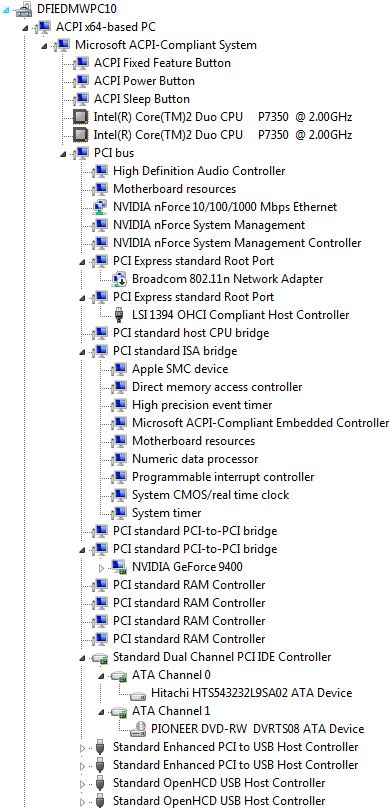This screenshot has height=808, width=391.
Task: Click the Apple SMC device icon
Action: pos(119,369)
